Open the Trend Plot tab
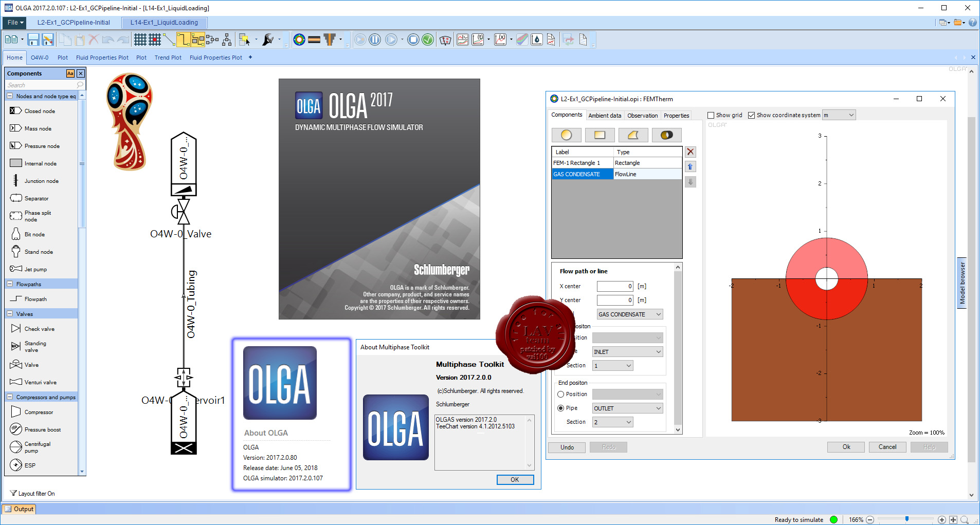Screen dimensions: 980x525 [x=168, y=58]
